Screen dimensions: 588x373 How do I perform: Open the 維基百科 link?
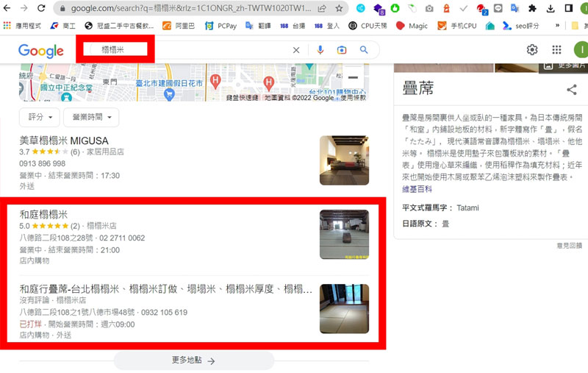pyautogui.click(x=417, y=189)
